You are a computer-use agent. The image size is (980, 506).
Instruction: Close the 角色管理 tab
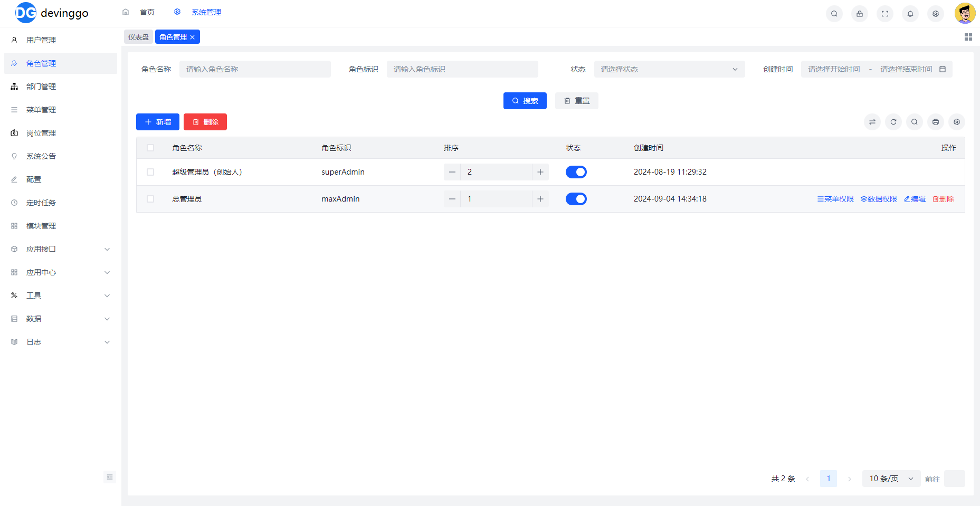193,37
